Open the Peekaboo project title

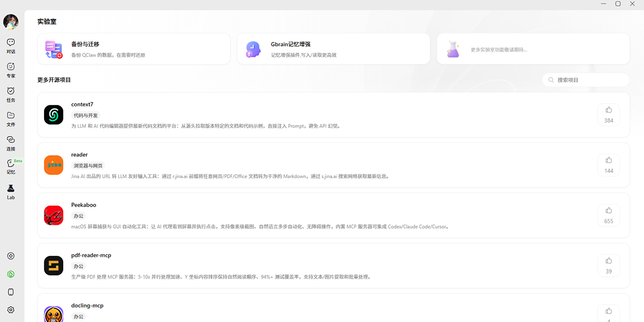click(84, 205)
